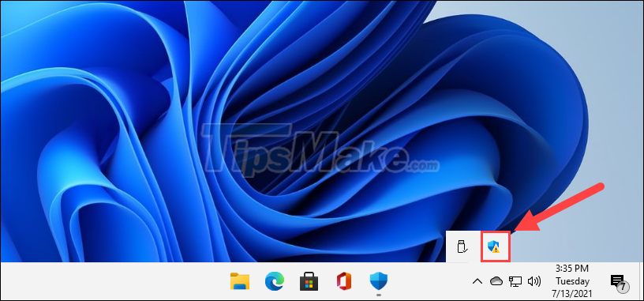Viewport: 644px width, 301px height.
Task: Click the Safely Remove Hardware USB icon
Action: coord(462,246)
